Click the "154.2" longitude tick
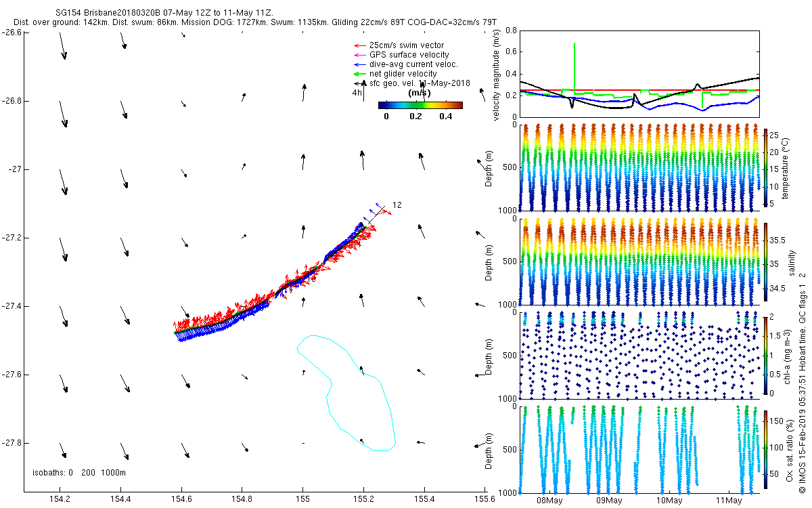The height and width of the screenshot is (508, 812). 60,501
